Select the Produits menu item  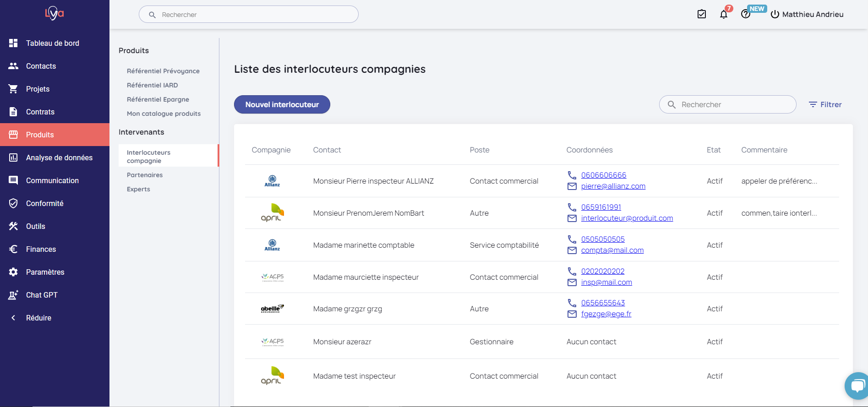pyautogui.click(x=55, y=135)
